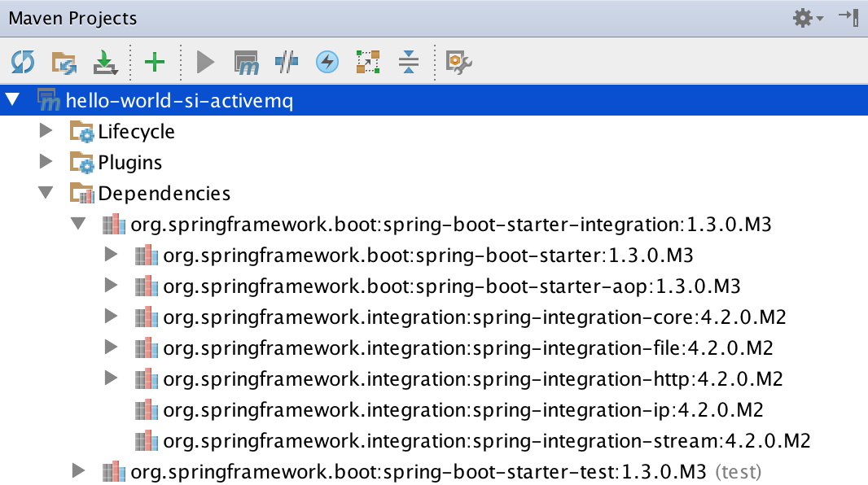The width and height of the screenshot is (868, 485).
Task: Toggle Offline Mode icon
Action: coord(286,61)
